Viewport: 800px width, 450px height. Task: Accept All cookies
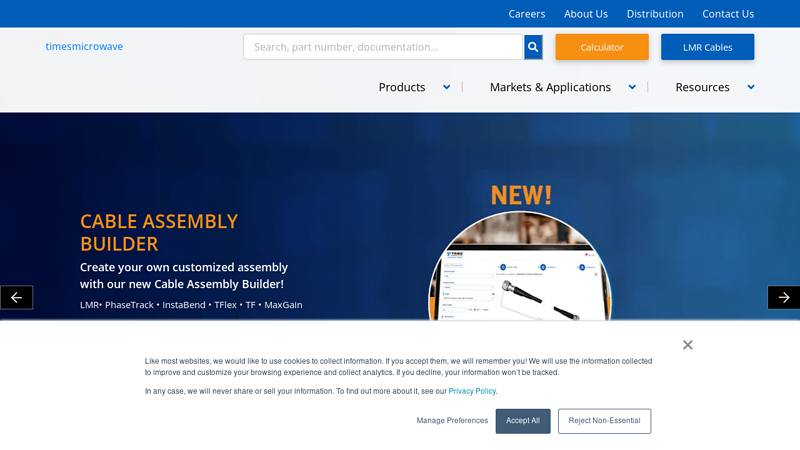523,421
